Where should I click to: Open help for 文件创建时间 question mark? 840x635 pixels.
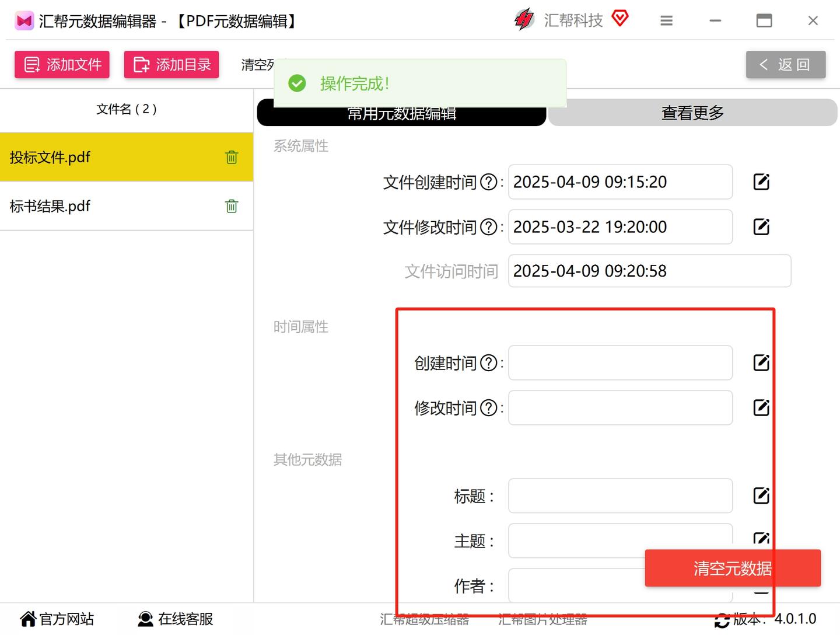tap(488, 182)
